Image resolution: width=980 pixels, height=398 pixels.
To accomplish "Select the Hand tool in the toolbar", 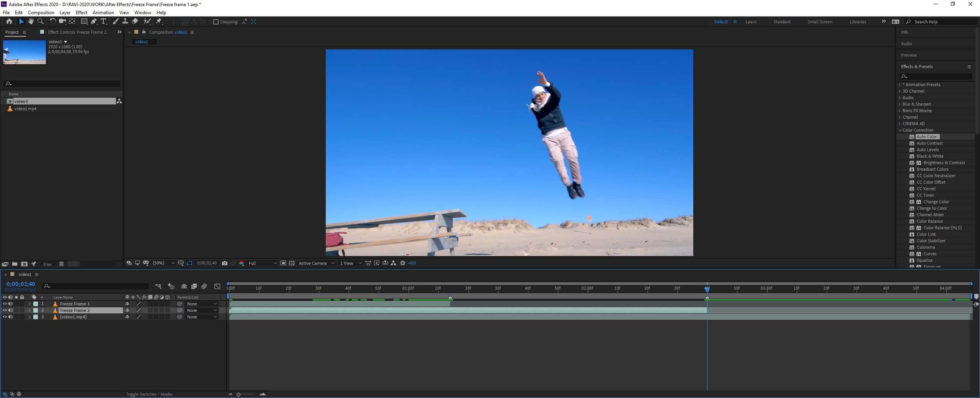I will (31, 21).
